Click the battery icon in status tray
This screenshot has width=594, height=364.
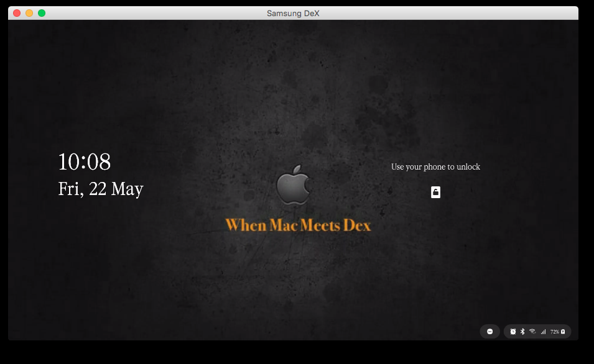point(563,332)
